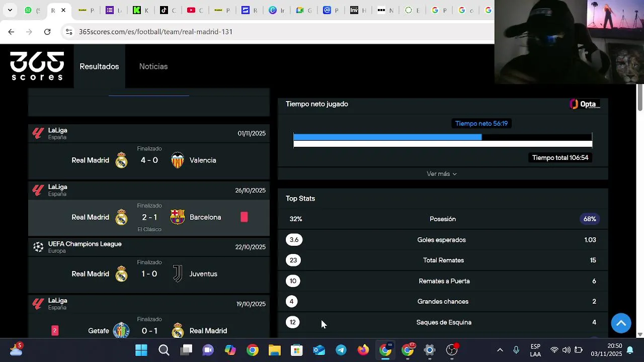Open File Explorer from the taskbar
Screen dimensions: 644x362
click(274, 350)
